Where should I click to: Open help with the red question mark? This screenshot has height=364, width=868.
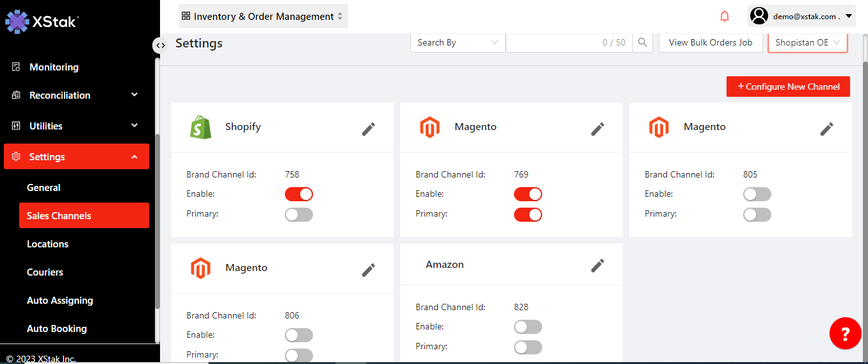[845, 334]
